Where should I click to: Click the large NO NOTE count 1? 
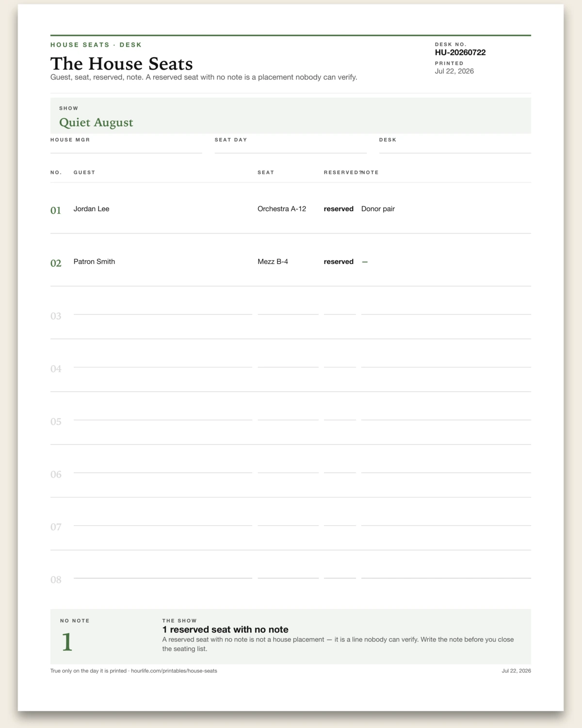click(x=67, y=642)
